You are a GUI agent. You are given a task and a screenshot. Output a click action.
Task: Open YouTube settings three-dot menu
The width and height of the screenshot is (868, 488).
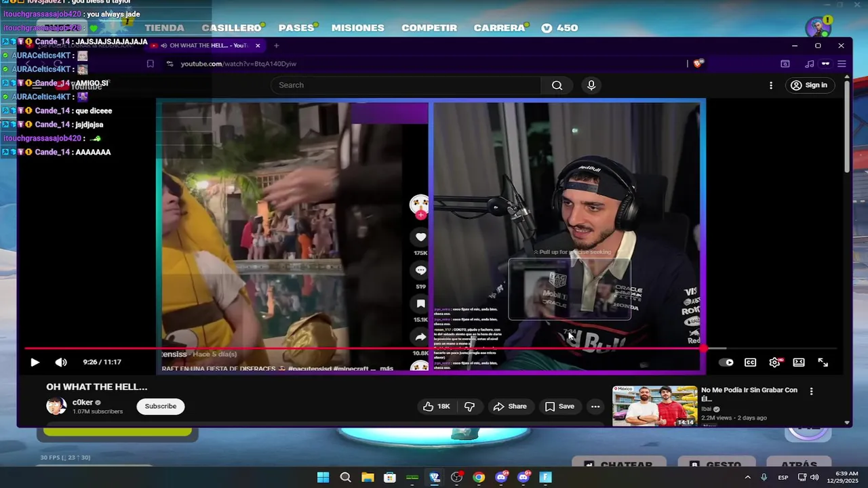tap(770, 85)
